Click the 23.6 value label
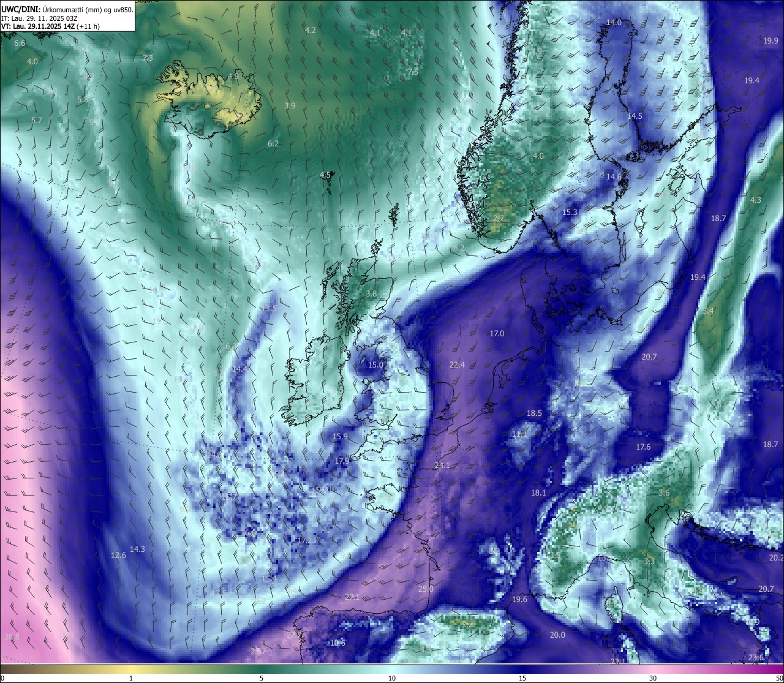The height and width of the screenshot is (683, 784). click(756, 657)
